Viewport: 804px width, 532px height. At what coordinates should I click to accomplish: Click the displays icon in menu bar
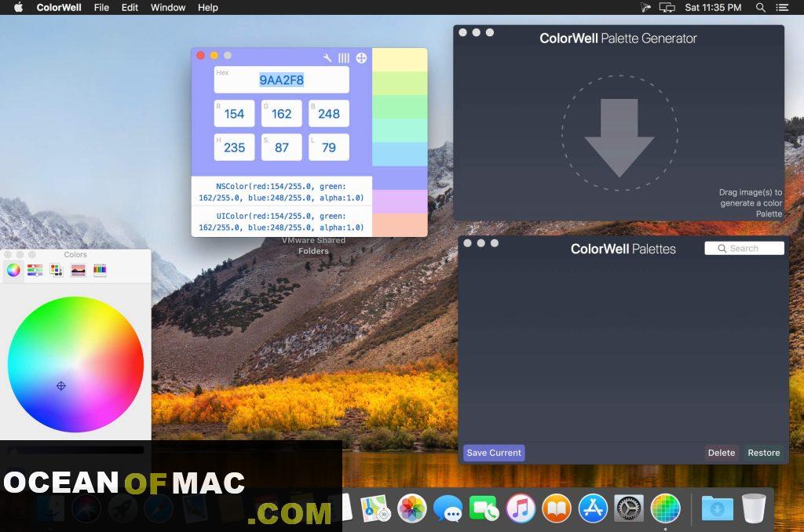tap(667, 7)
